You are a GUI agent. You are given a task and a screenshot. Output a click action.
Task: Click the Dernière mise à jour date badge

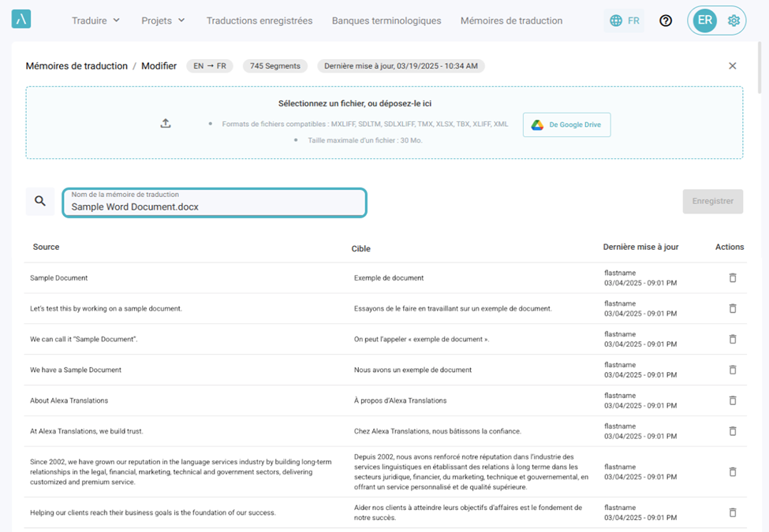pos(401,65)
